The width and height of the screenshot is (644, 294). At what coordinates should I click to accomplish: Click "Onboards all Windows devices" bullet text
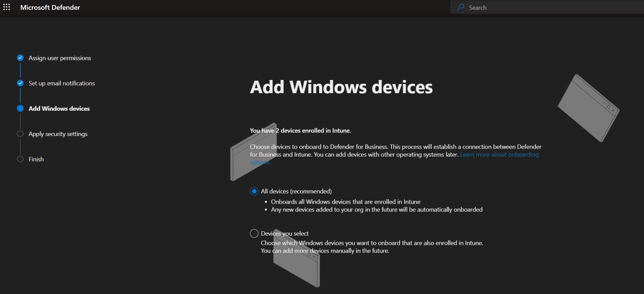[346, 202]
